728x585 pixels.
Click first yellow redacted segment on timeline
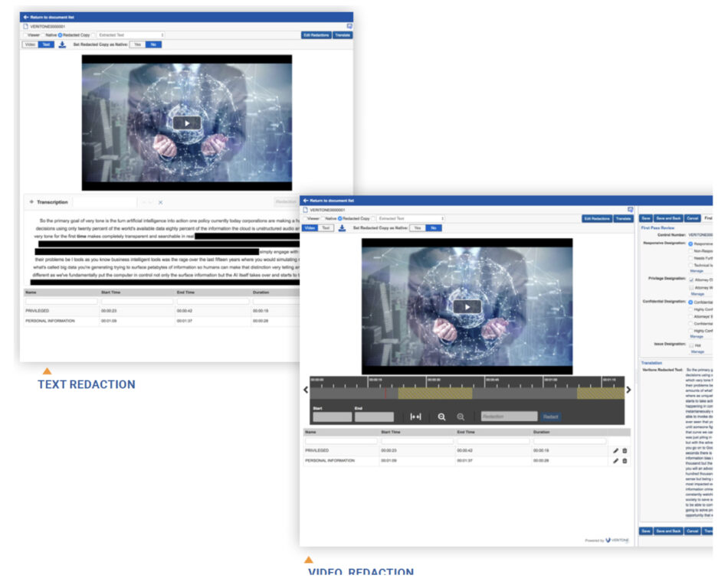coord(435,394)
